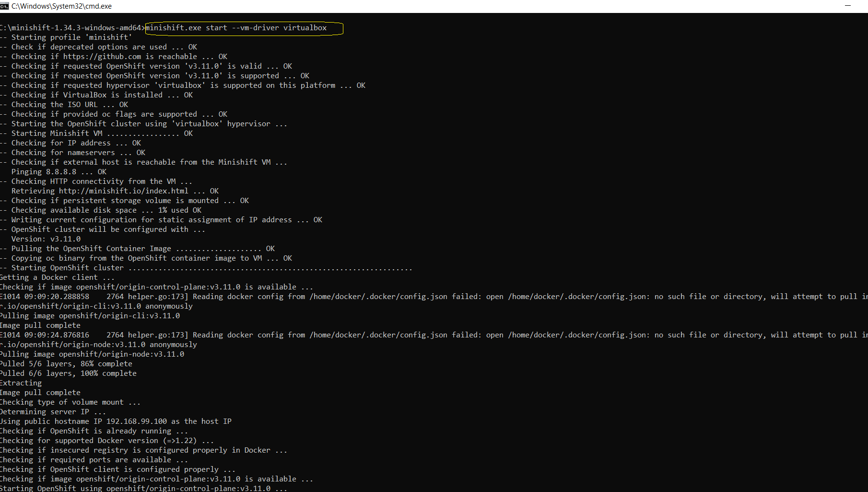
Task: Select the line 'Checking if VirtualBox is installed'
Action: [96, 95]
